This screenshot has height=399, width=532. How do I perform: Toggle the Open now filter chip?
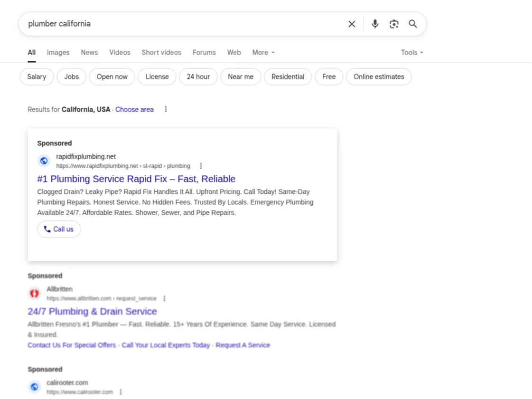112,76
